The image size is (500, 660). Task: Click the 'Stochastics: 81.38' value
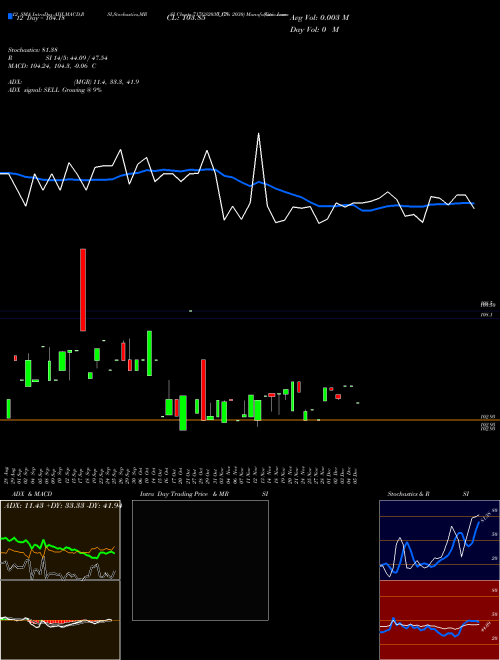pos(32,50)
